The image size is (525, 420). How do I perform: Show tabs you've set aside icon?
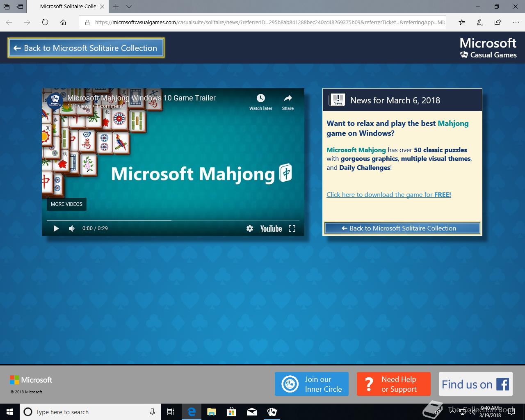(7, 7)
